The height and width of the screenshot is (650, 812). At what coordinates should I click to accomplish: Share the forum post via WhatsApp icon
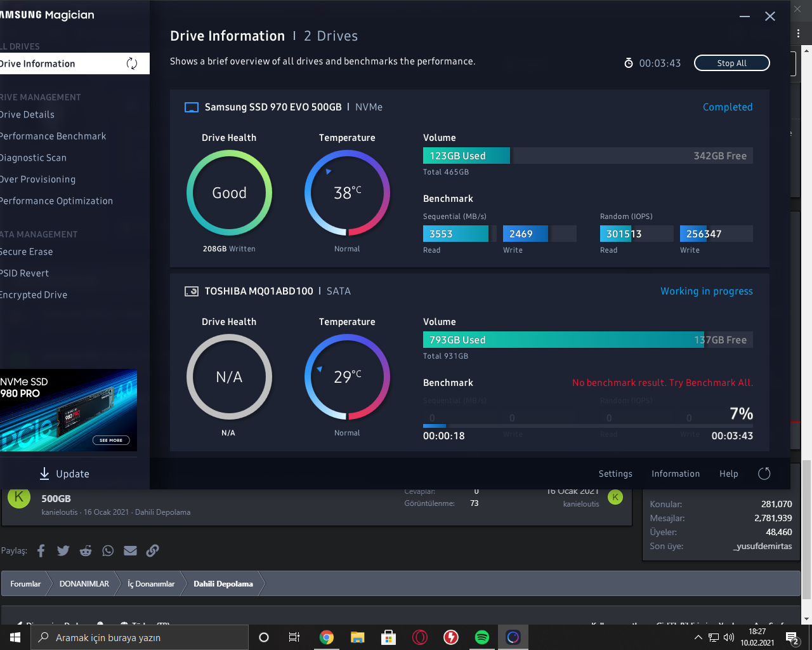(108, 550)
